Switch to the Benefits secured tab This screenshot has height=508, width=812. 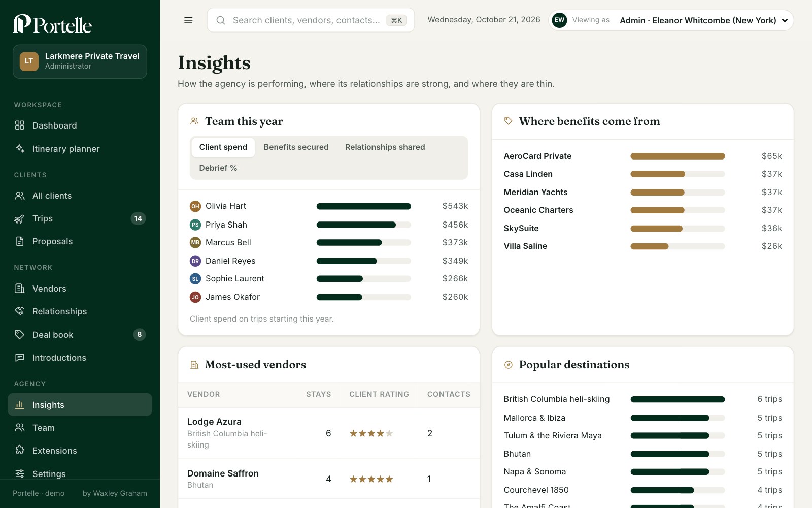296,147
